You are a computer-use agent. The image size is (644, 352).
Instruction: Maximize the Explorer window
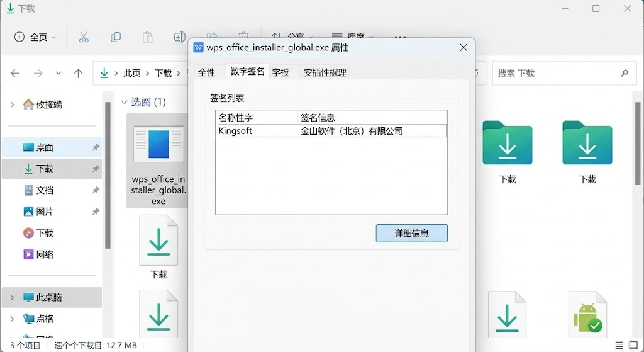click(596, 9)
